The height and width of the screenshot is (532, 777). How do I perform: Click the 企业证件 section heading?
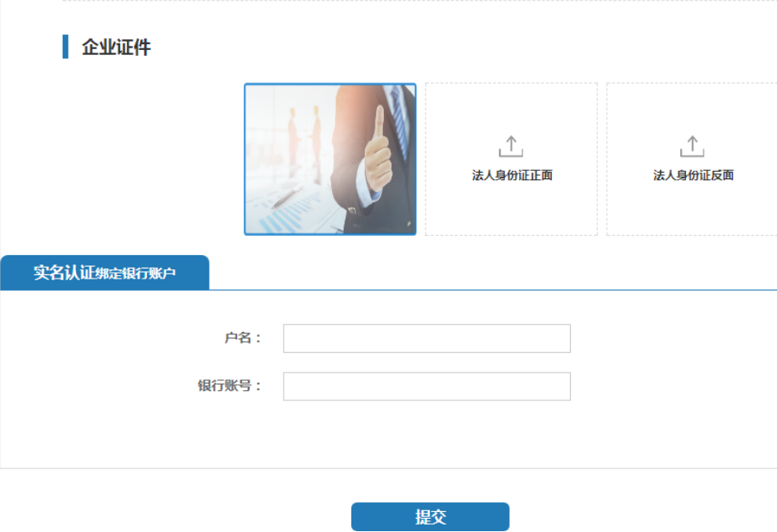pos(116,47)
